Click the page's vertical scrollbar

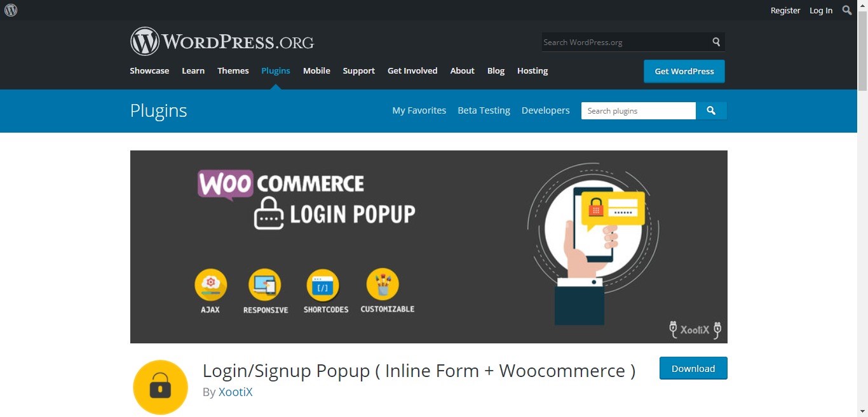coord(862,208)
